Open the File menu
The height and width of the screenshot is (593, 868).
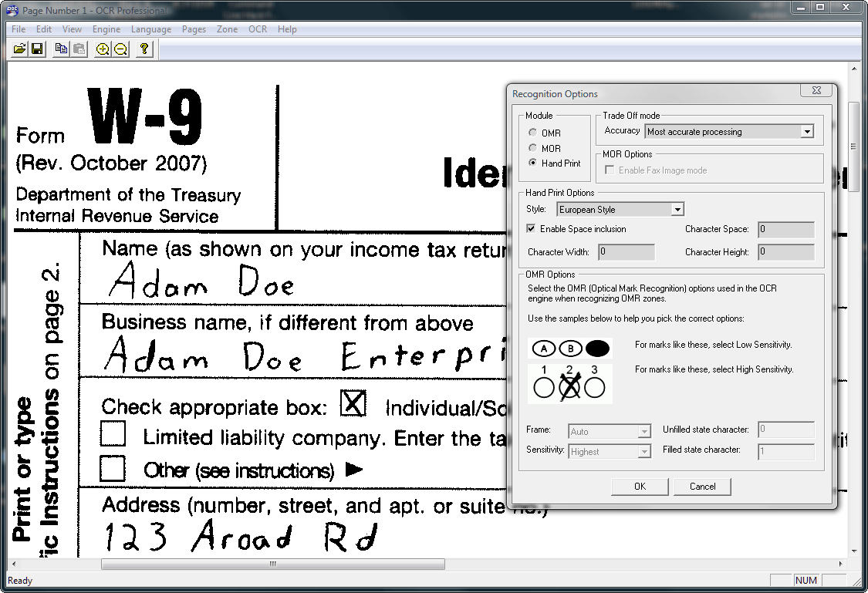pos(19,29)
